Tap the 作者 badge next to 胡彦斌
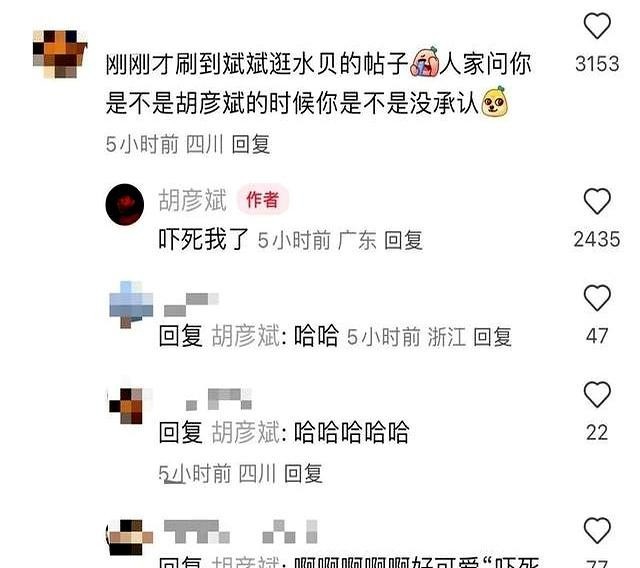 [263, 200]
